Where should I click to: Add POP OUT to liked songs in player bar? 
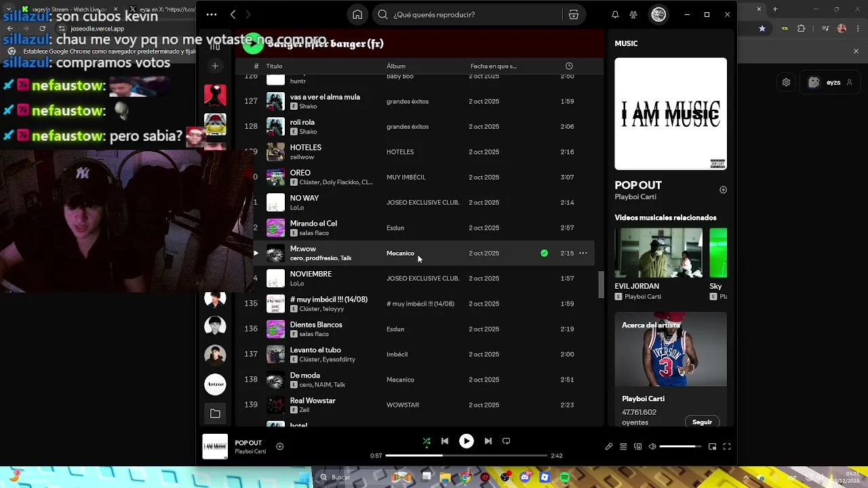[279, 446]
